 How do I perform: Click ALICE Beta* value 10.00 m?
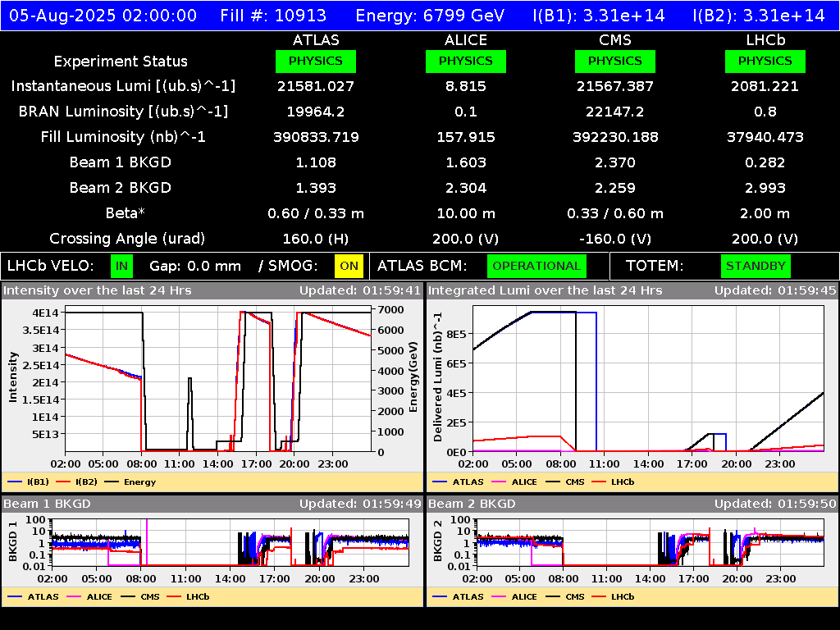coord(466,213)
